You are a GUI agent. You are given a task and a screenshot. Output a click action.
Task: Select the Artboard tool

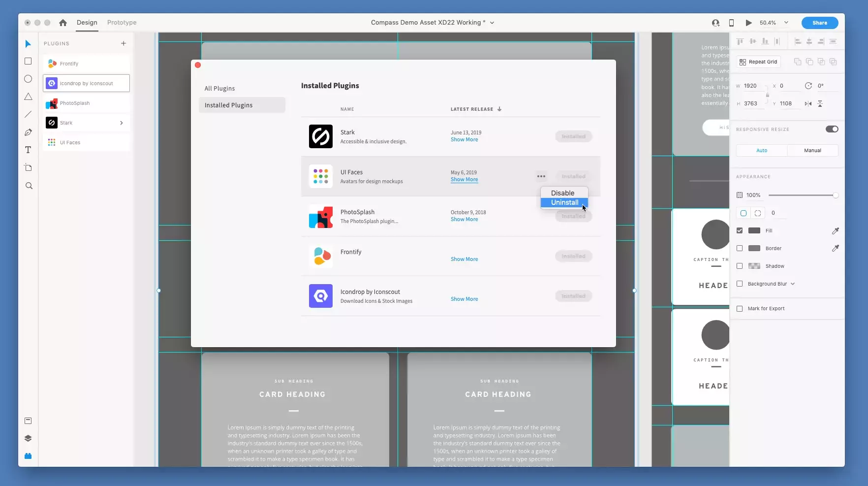(x=28, y=167)
